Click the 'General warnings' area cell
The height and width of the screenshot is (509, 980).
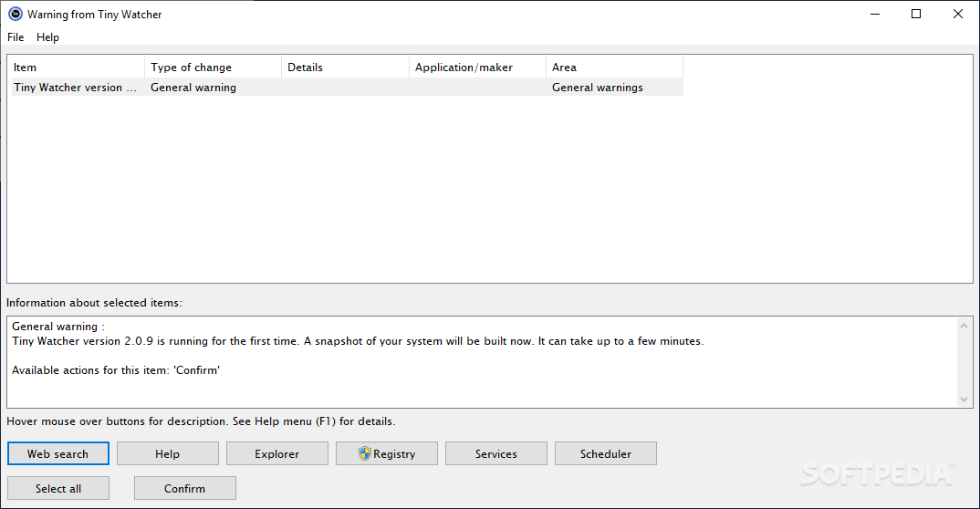598,88
